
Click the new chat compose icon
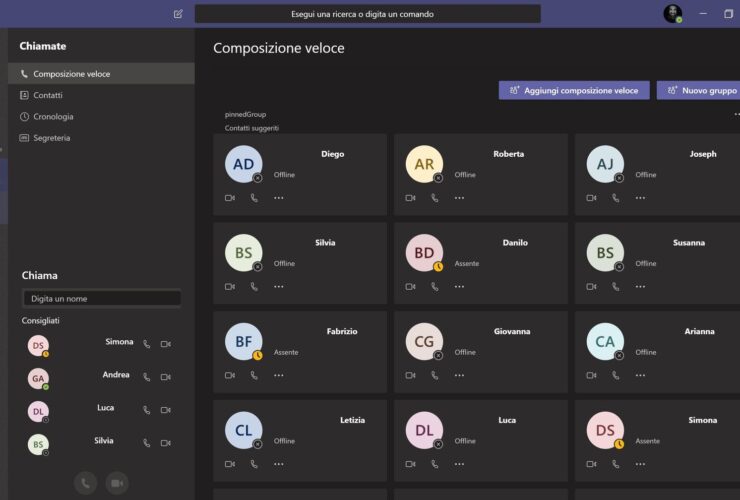pyautogui.click(x=178, y=14)
